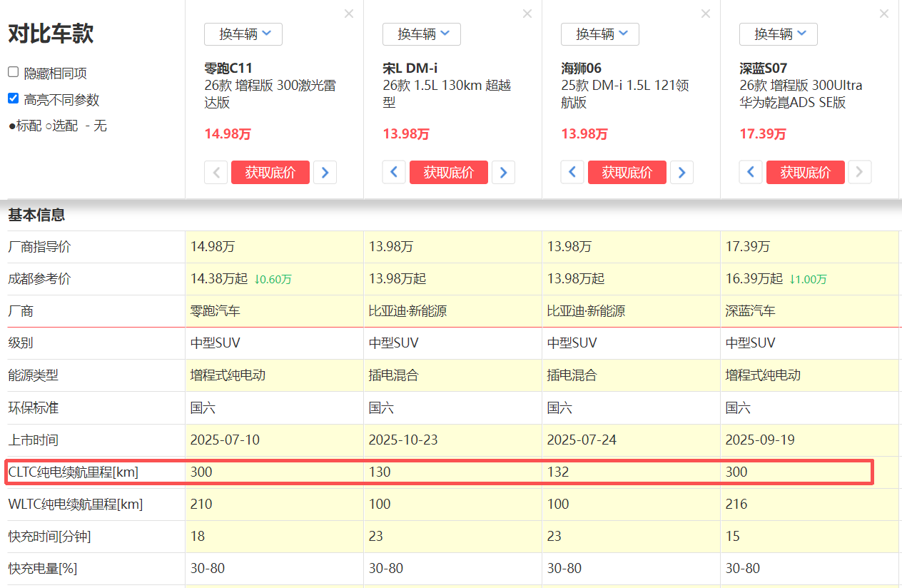This screenshot has width=902, height=588.
Task: Move 海狮06 column to the right
Action: (x=681, y=173)
